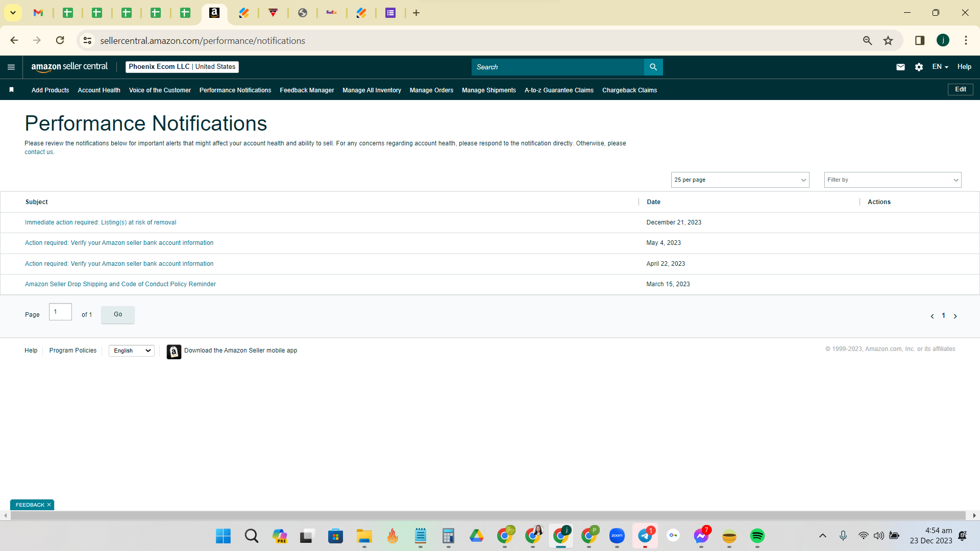Open Spotify from the taskbar
This screenshot has width=980, height=551.
[757, 536]
